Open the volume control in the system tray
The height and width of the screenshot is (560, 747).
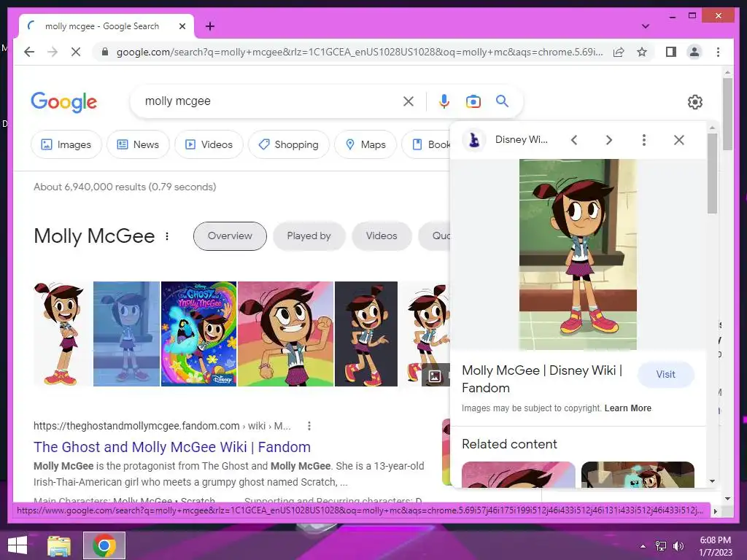point(678,546)
